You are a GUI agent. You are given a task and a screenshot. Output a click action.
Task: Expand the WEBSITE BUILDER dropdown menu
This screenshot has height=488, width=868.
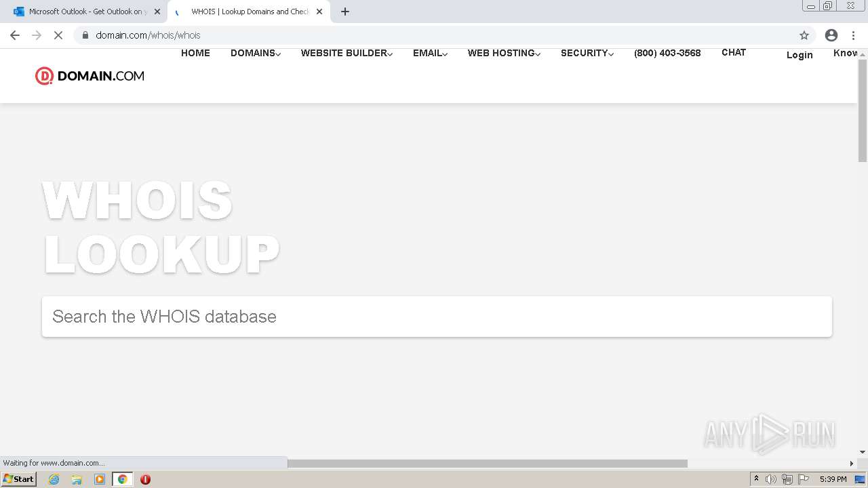pos(347,53)
